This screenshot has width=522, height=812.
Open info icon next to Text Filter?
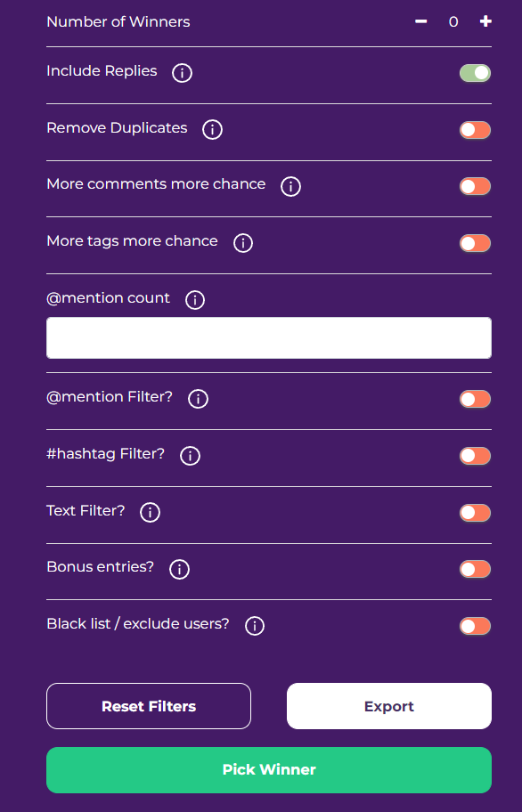pos(151,513)
